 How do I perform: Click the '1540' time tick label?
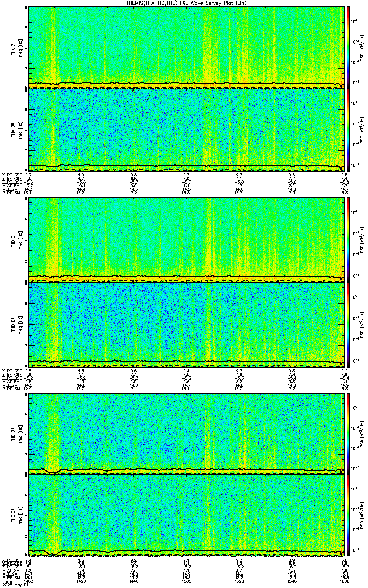[x=291, y=581]
